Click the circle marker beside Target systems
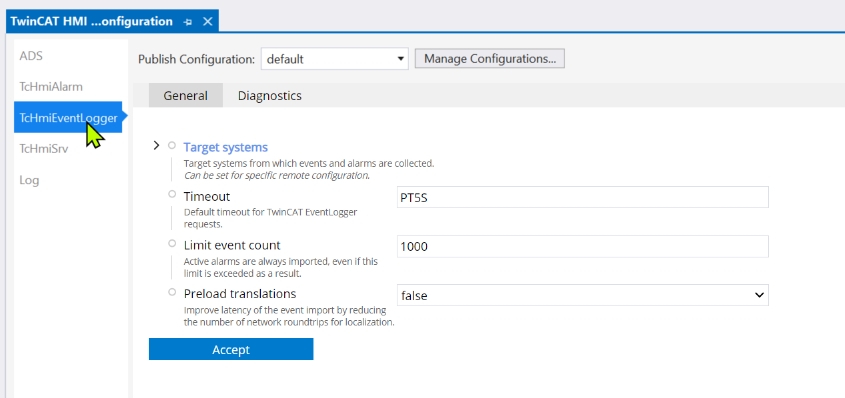 tap(172, 145)
